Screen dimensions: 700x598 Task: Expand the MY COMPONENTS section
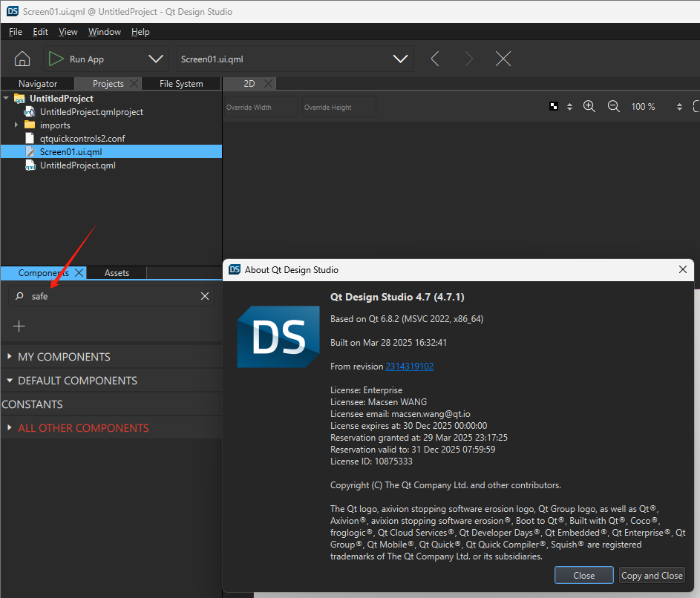coord(10,356)
